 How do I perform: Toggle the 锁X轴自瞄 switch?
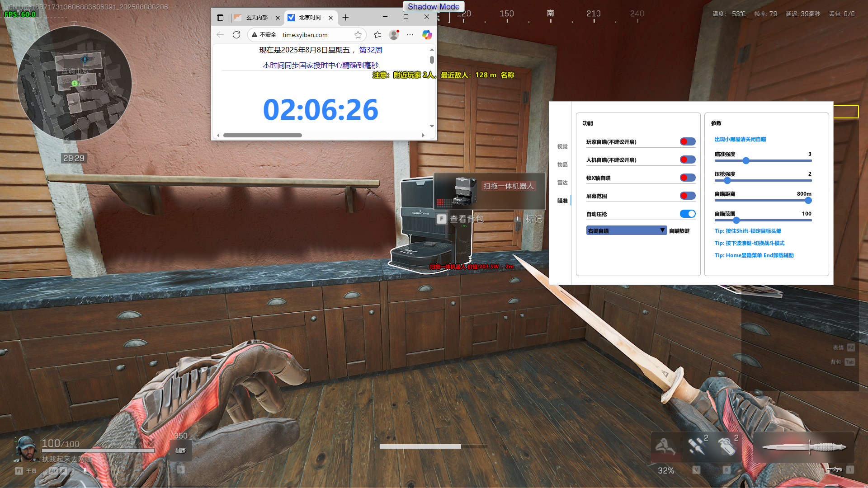[687, 178]
